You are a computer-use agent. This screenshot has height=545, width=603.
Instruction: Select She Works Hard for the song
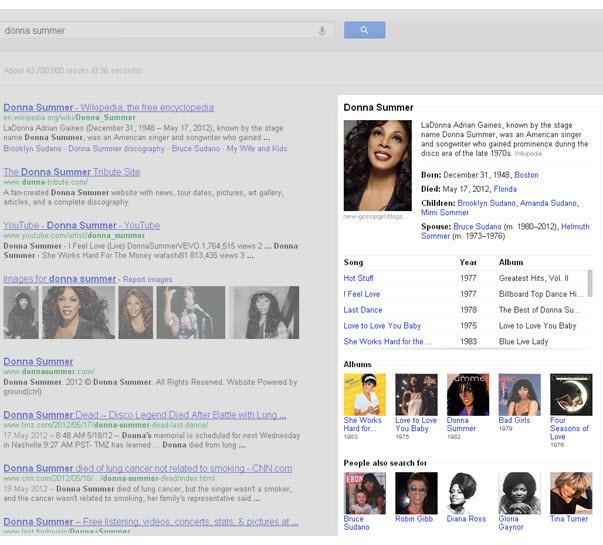coord(387,342)
